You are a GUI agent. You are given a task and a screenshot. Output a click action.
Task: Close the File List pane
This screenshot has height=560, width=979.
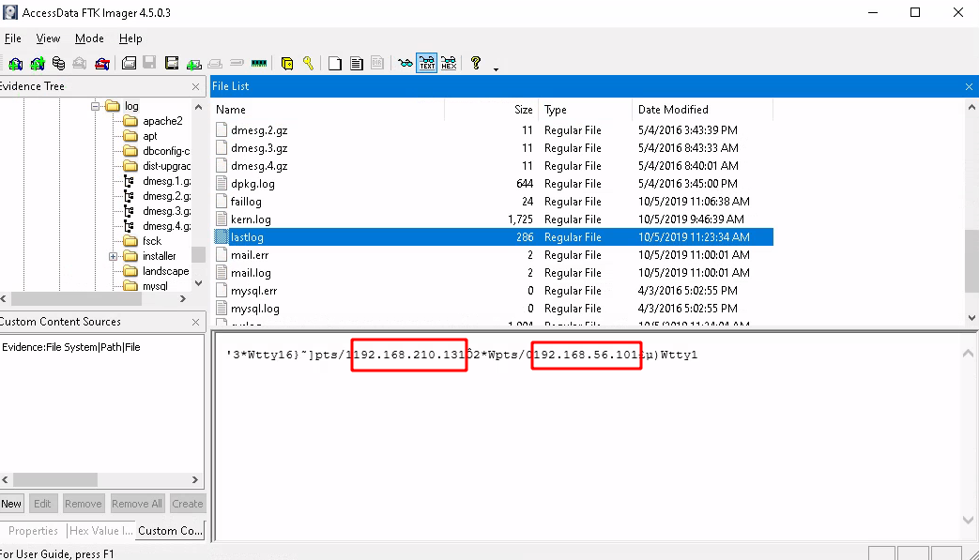pos(969,86)
